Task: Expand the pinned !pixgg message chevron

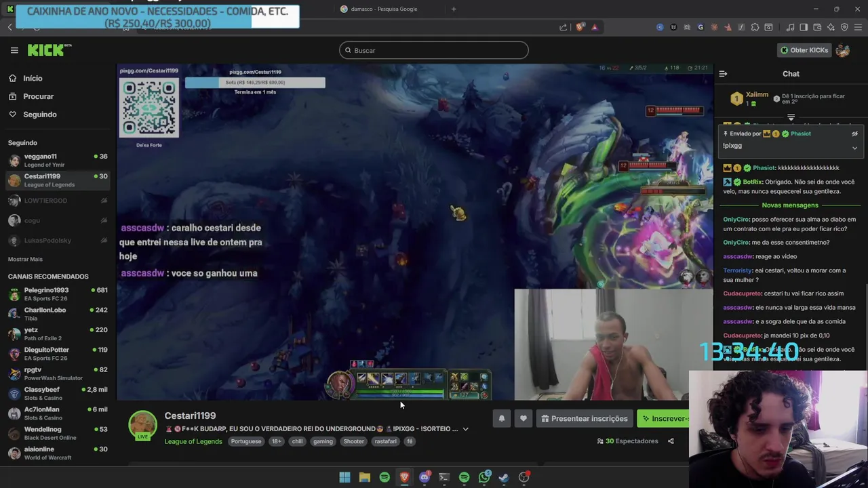Action: tap(854, 148)
